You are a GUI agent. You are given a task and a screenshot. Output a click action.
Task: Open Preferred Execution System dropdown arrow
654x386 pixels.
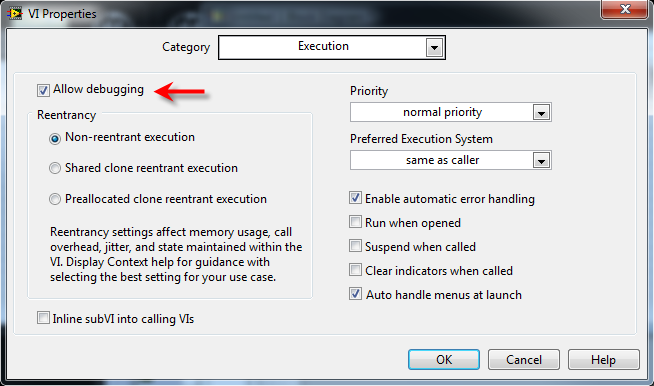coord(541,161)
